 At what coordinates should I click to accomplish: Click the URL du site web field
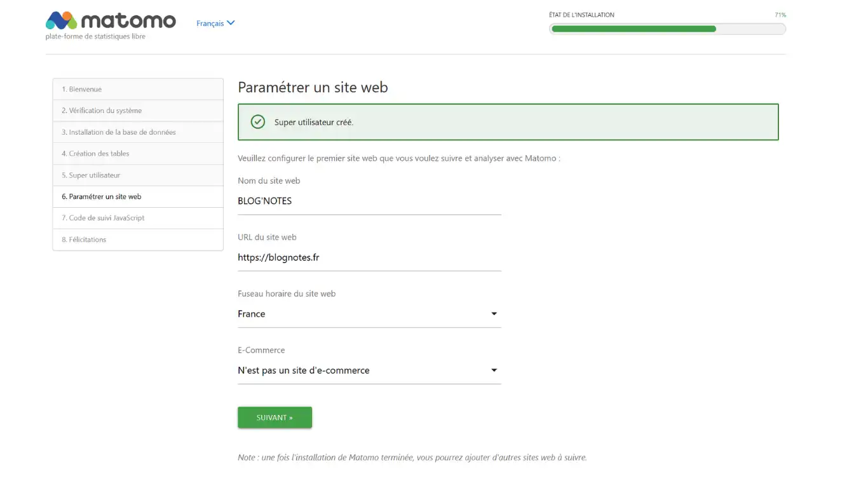pyautogui.click(x=369, y=258)
